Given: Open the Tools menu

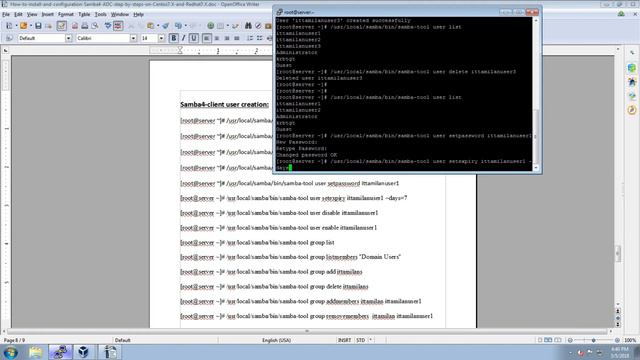Looking at the screenshot, I should pos(100,14).
